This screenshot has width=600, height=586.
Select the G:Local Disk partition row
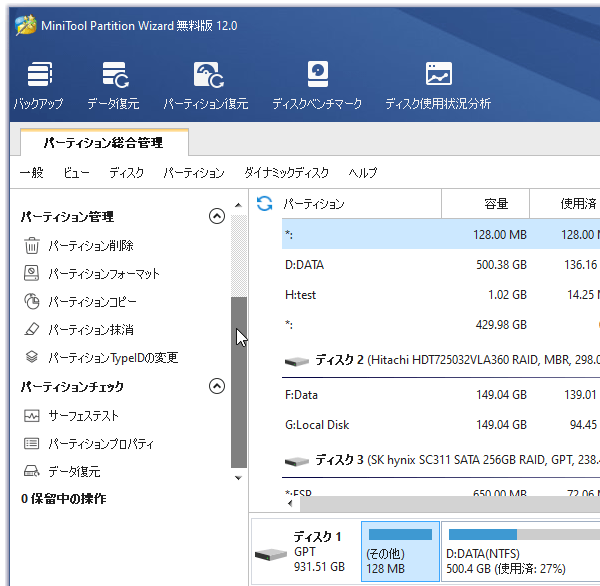[441, 424]
